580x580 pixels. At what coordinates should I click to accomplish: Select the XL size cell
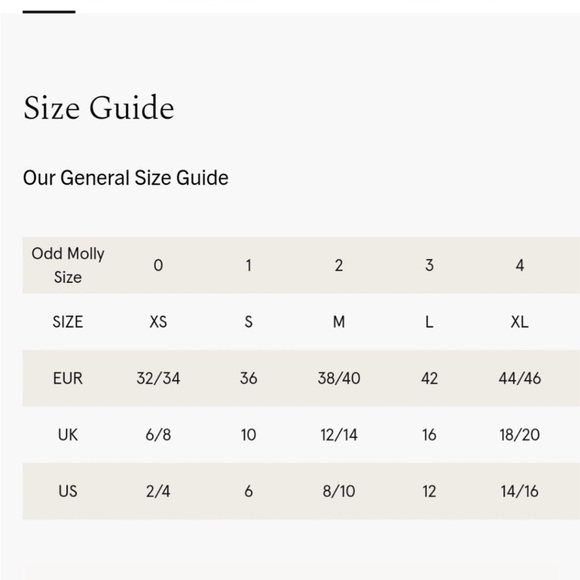click(x=520, y=322)
